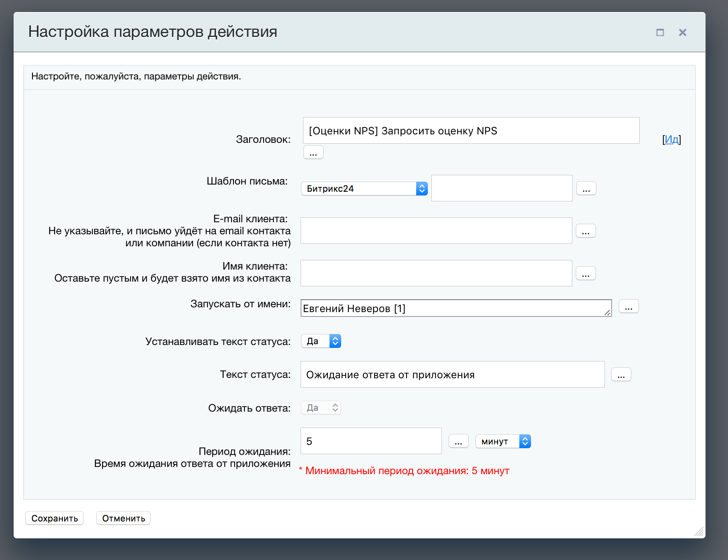
Task: Click ellipsis button beside Текст статуса field
Action: click(x=621, y=375)
